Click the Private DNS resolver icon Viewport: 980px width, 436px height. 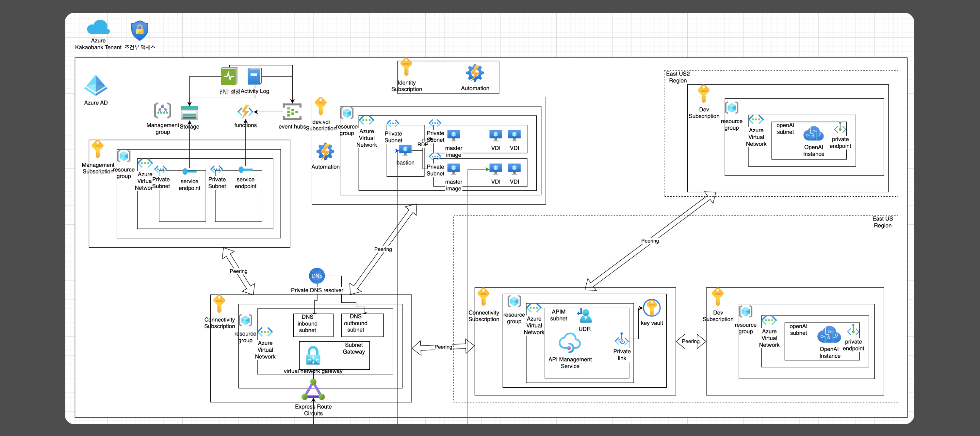317,276
